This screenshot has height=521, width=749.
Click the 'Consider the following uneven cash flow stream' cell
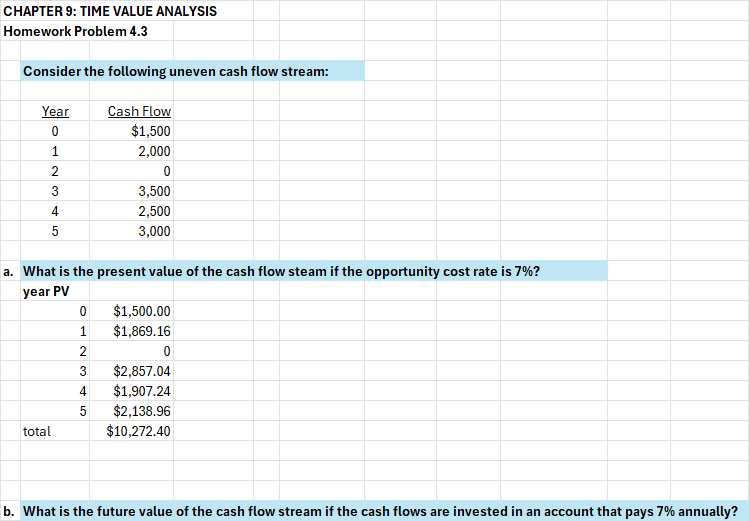193,71
